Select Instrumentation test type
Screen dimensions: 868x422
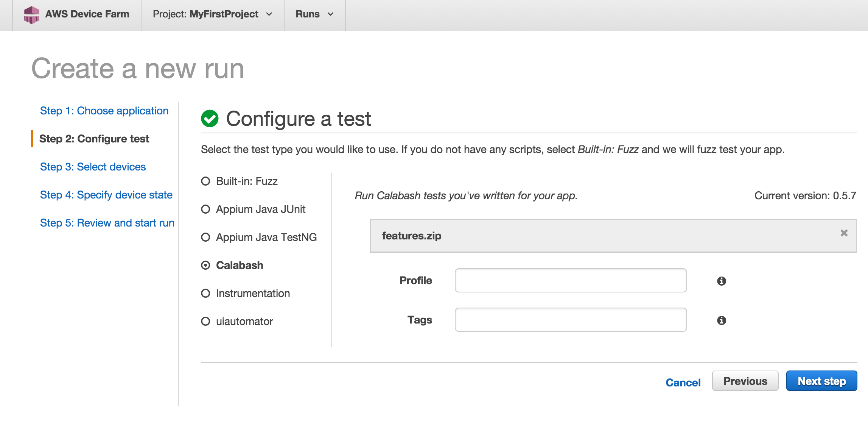[x=205, y=294]
